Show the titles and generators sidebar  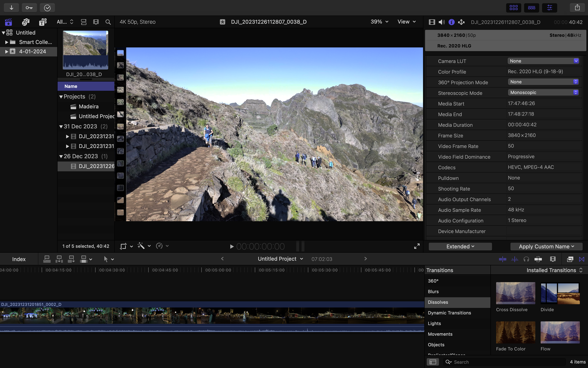[x=43, y=22]
